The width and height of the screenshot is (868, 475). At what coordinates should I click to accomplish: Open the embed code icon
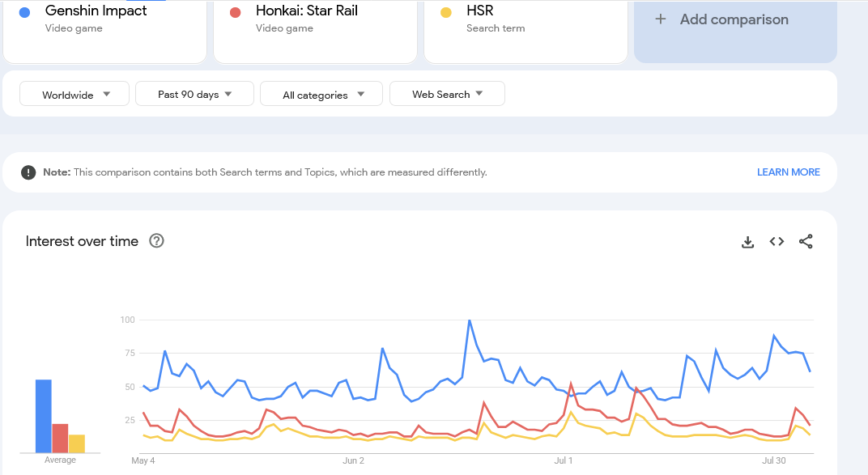[x=777, y=241]
